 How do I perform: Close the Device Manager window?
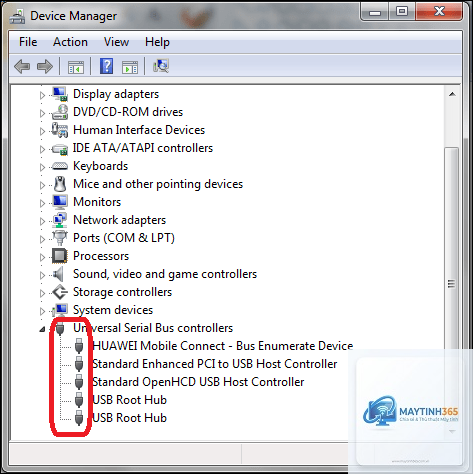pyautogui.click(x=439, y=12)
